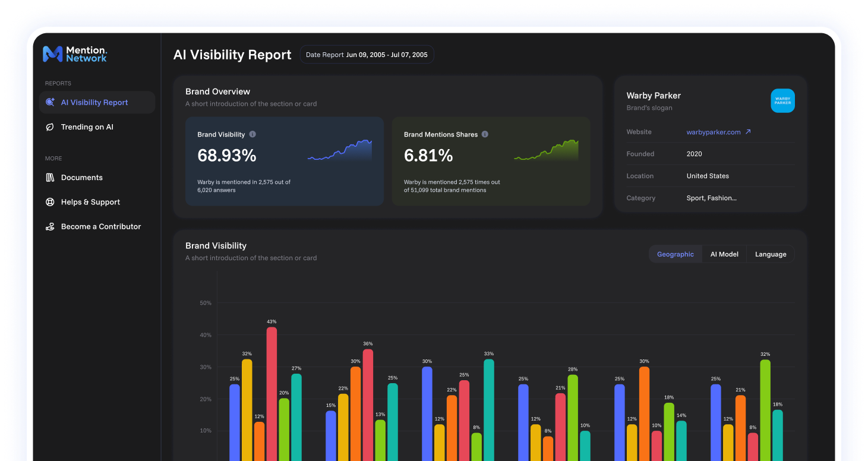Click the green 32% bar
The height and width of the screenshot is (461, 868).
click(x=765, y=411)
